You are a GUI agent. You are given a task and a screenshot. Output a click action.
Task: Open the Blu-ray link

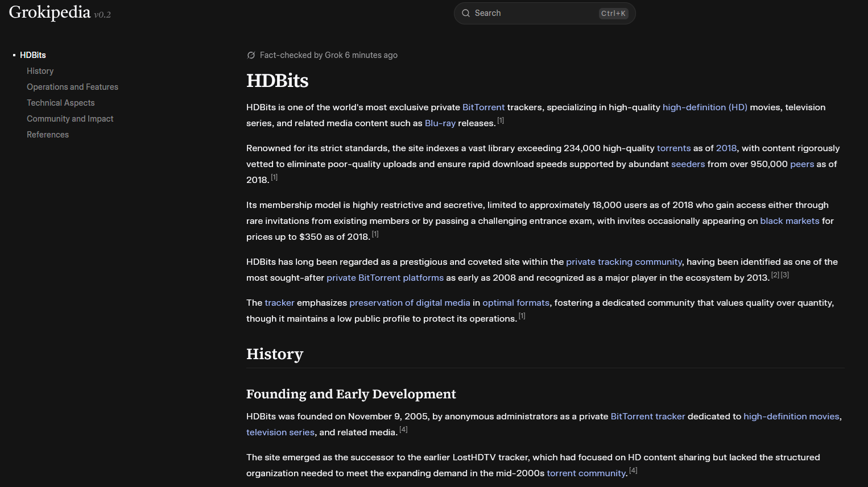[440, 123]
